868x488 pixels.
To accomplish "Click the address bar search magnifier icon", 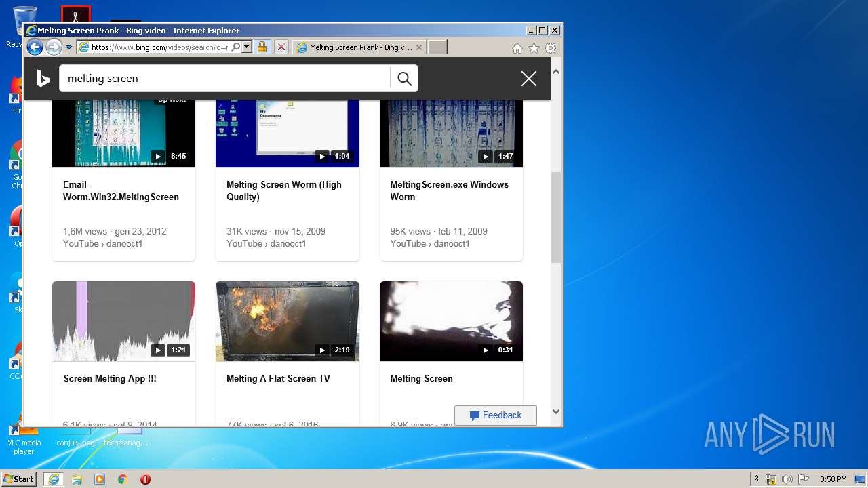I will click(x=235, y=47).
